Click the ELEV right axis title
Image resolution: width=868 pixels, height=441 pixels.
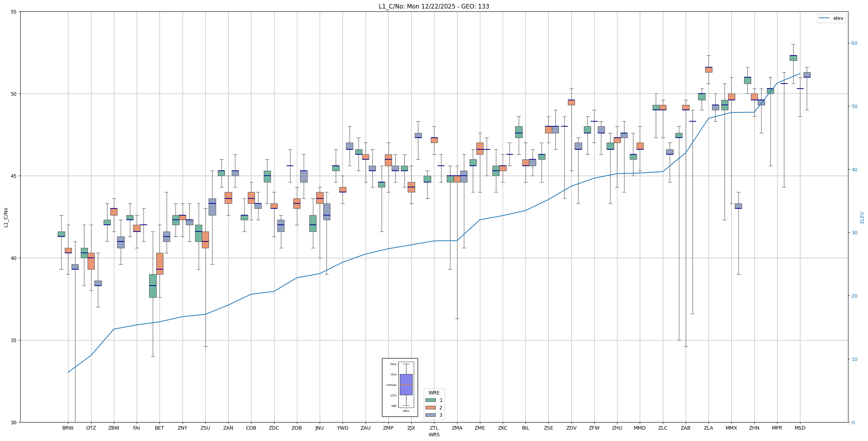(x=862, y=217)
